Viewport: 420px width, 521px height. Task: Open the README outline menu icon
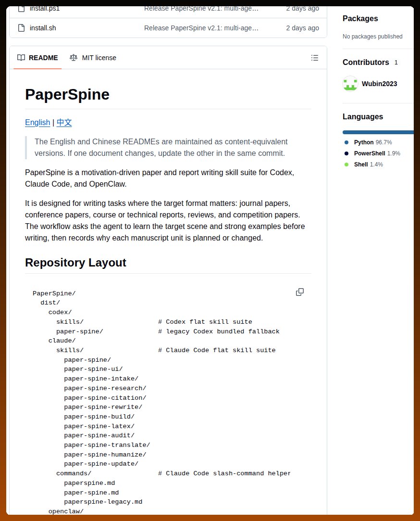(x=314, y=58)
